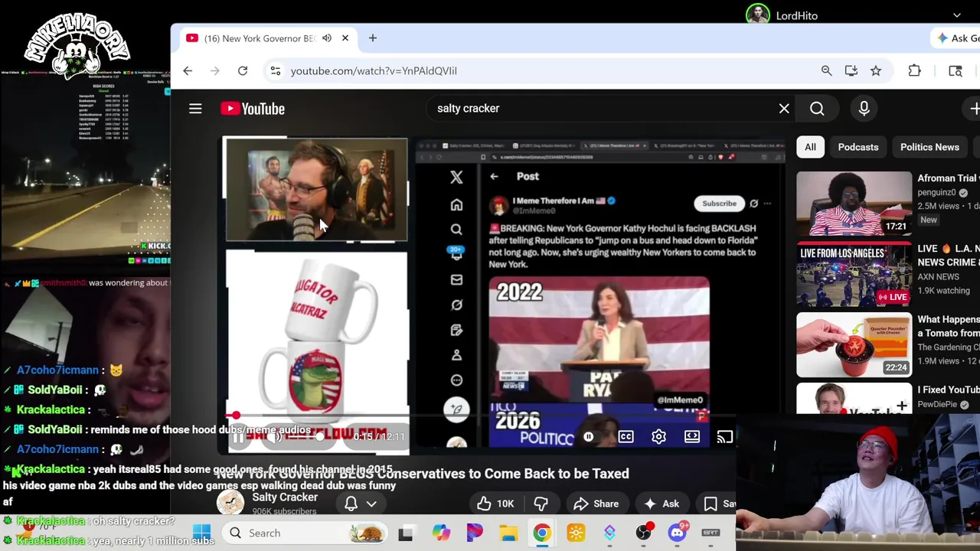Open Copilot from the taskbar
The image size is (980, 551).
(441, 533)
